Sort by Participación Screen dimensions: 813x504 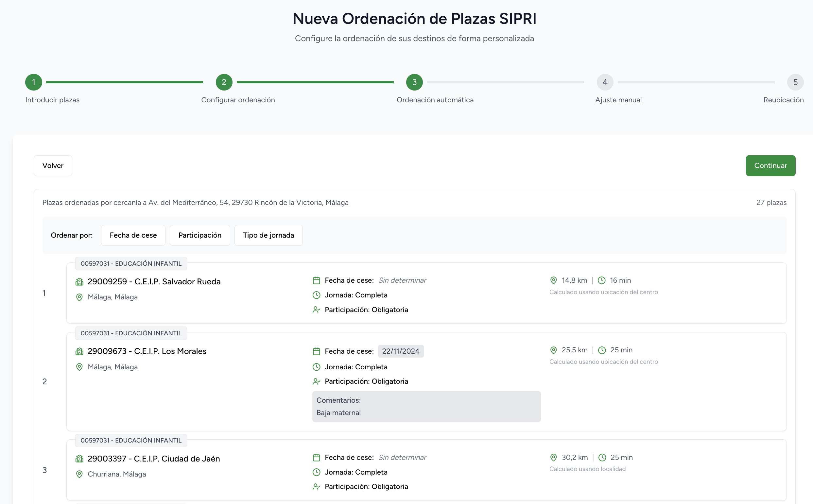200,235
